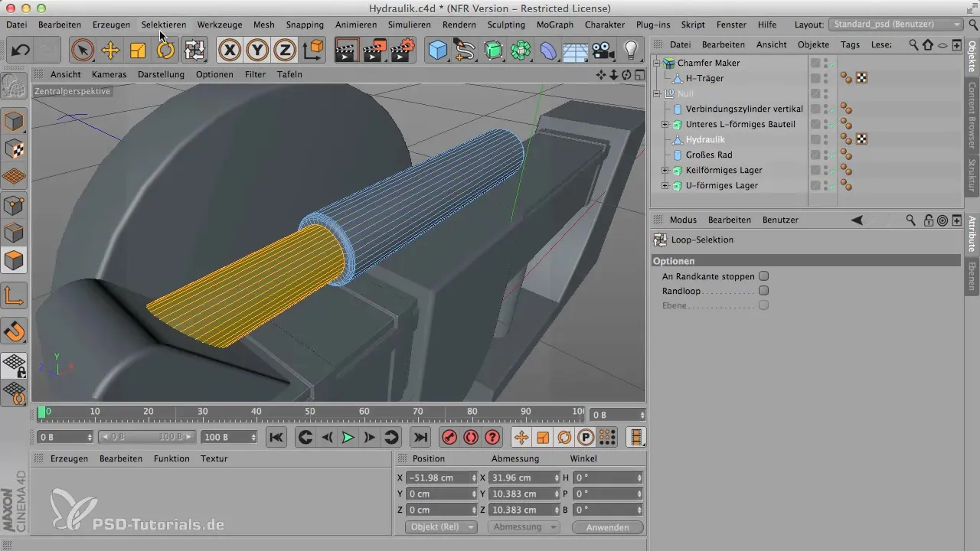This screenshot has height=551, width=980.
Task: Enable the axis mode icon
Action: pyautogui.click(x=15, y=295)
